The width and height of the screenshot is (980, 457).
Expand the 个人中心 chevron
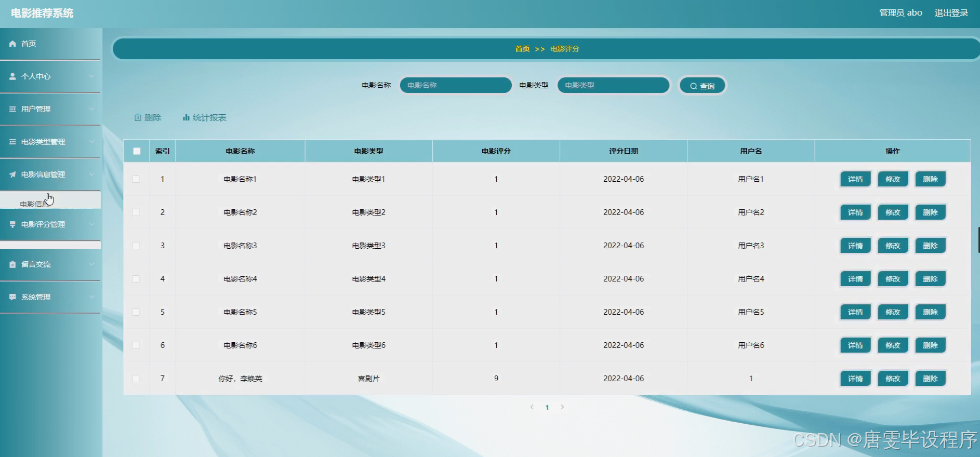click(x=91, y=76)
